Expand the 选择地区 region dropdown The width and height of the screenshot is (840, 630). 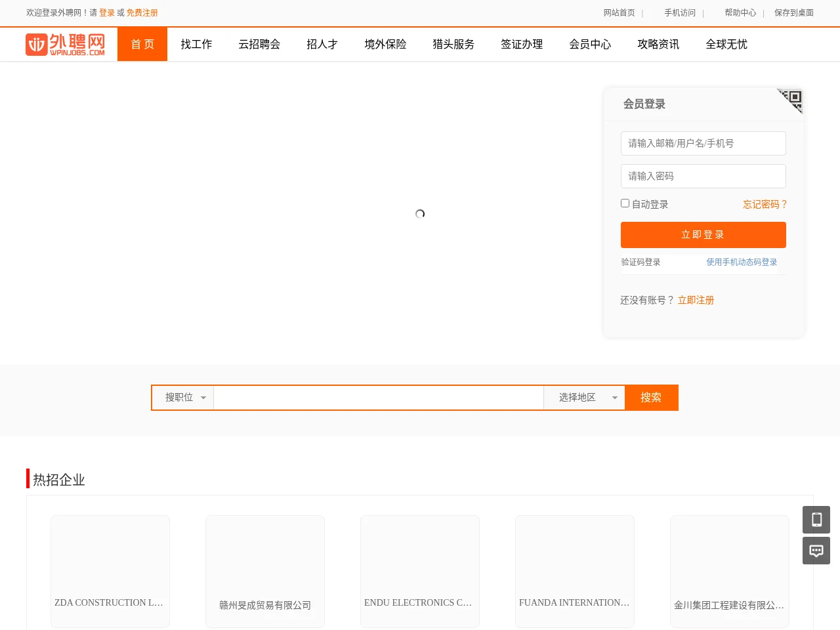point(584,398)
